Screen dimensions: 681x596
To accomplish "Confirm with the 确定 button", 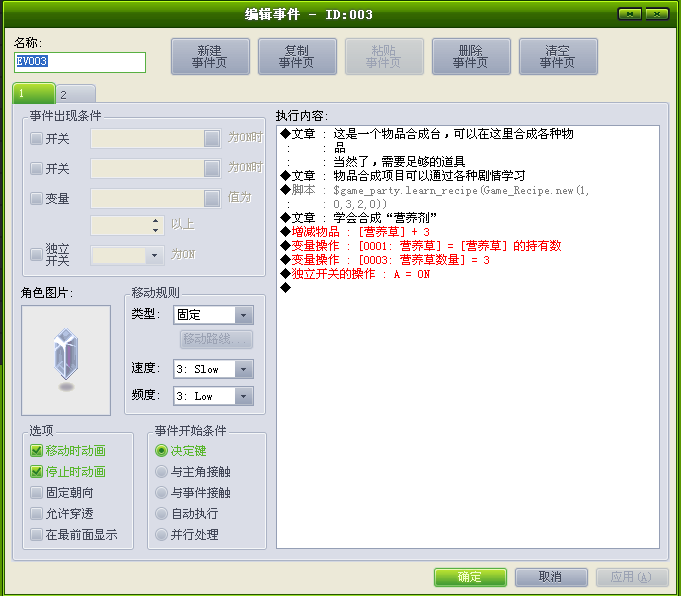I will (470, 577).
